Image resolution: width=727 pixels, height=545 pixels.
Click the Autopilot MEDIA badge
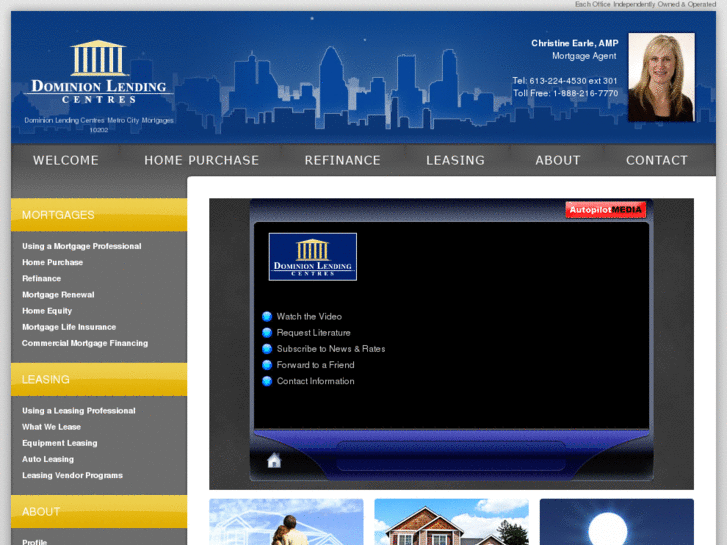[605, 210]
